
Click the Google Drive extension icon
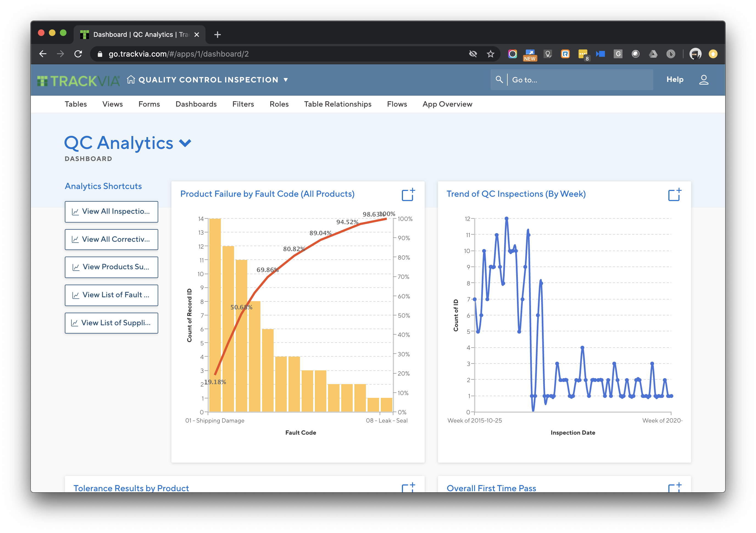653,54
